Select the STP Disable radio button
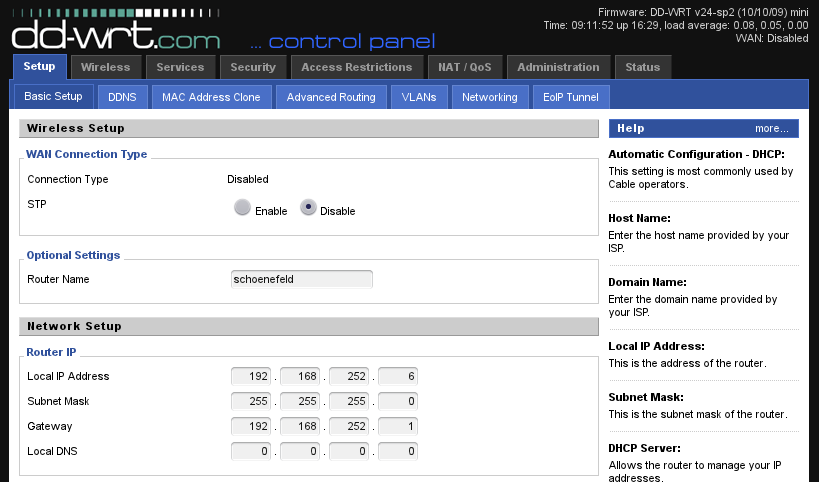 click(x=309, y=209)
